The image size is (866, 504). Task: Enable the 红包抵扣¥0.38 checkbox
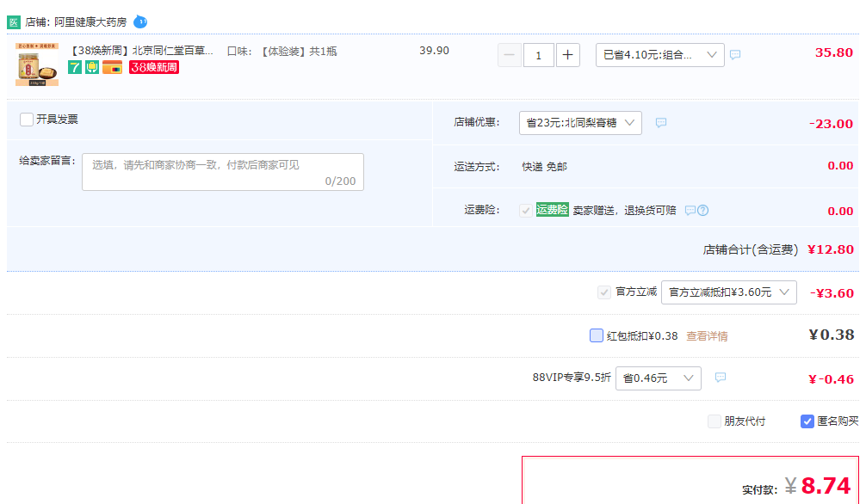[597, 335]
